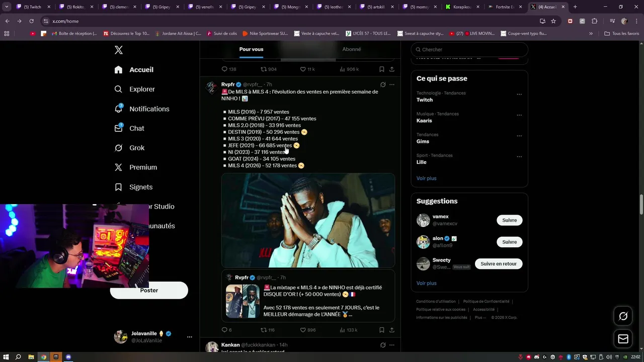This screenshot has width=644, height=362.
Task: Click Suivre en retour for Sweety
Action: tap(499, 263)
